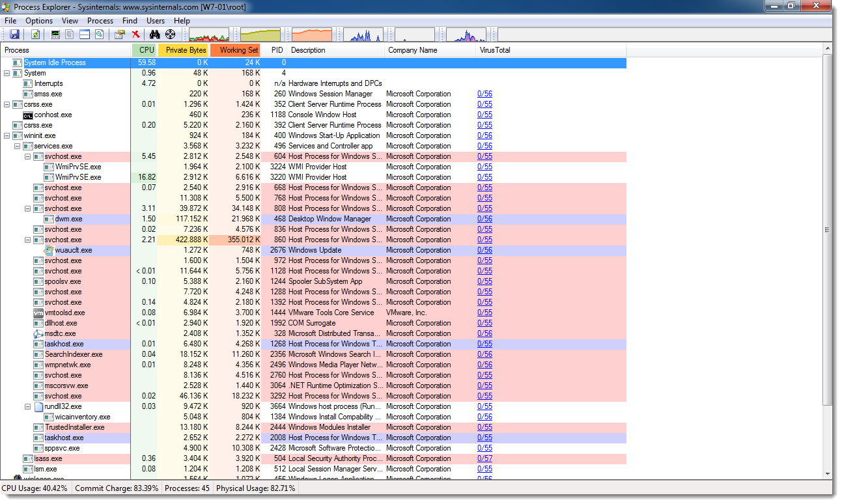
Task: Click the DLL/Handles view toolbar icon
Action: tap(99, 35)
